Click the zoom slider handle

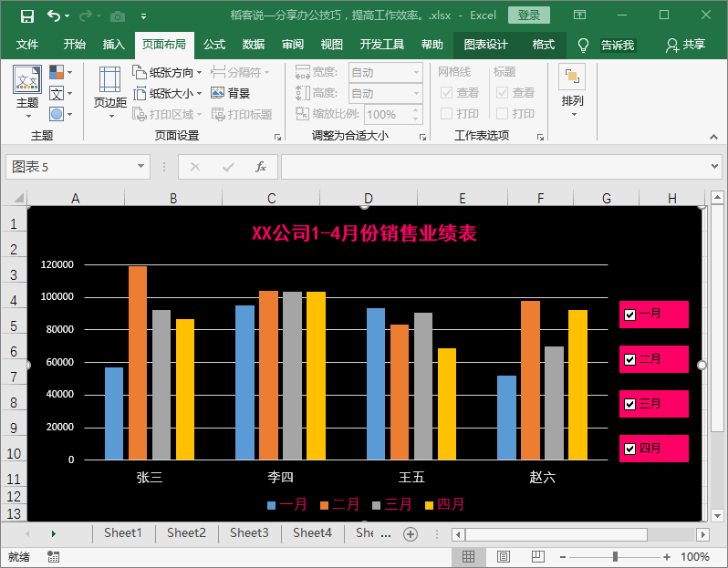(x=615, y=556)
